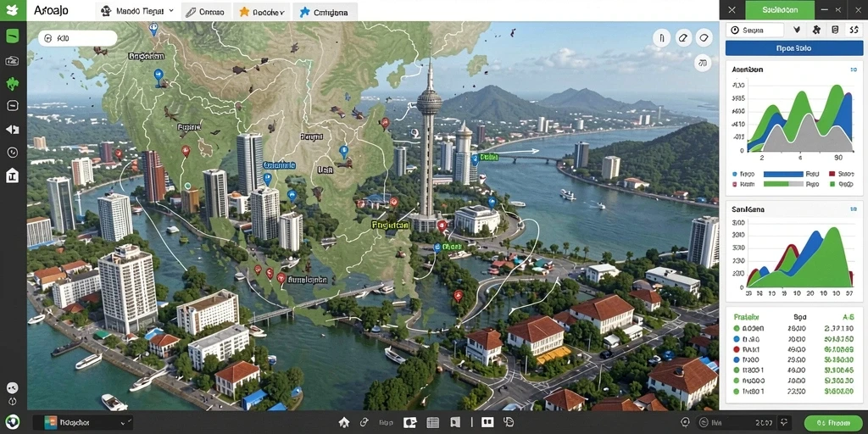Click the pencil edit icon on the map
Screen dimensions: 868x434
coord(682,37)
